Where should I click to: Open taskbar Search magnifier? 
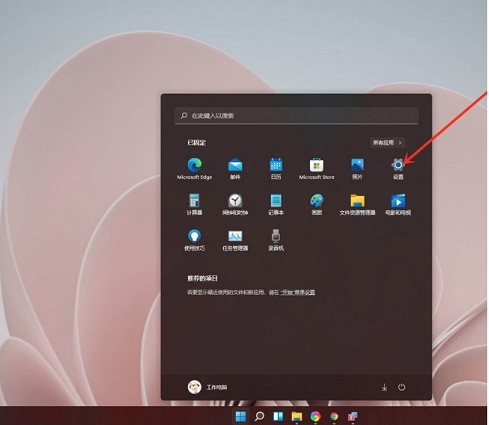pyautogui.click(x=259, y=416)
